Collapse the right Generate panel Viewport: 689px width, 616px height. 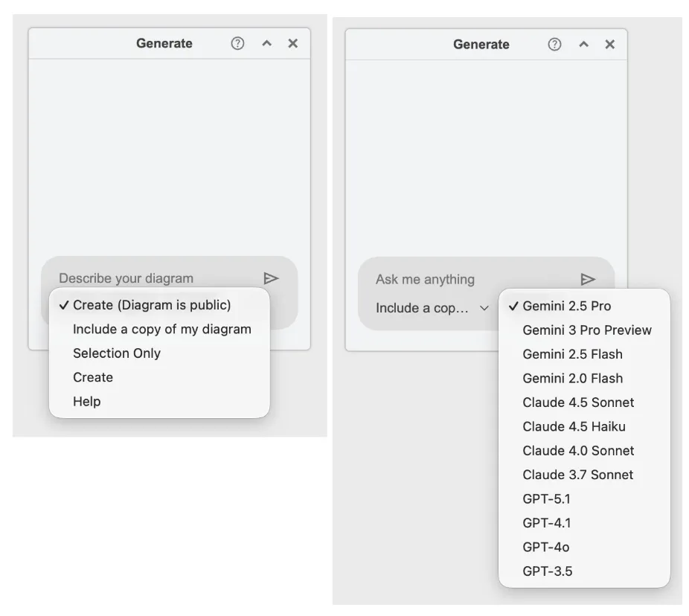click(x=583, y=44)
